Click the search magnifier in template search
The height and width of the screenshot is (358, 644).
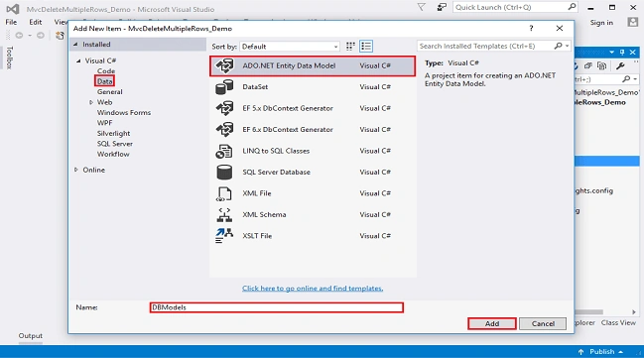[558, 46]
